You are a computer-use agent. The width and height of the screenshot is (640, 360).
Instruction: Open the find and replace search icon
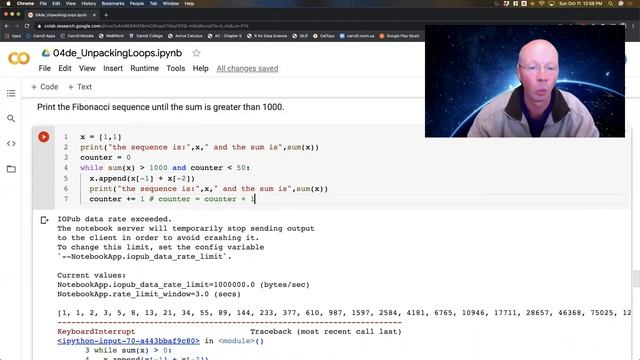coord(11,118)
